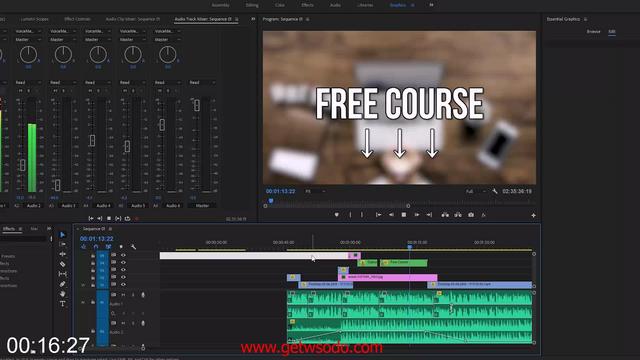Toggle insert sequences as nests option
The width and height of the screenshot is (640, 360).
(x=83, y=247)
